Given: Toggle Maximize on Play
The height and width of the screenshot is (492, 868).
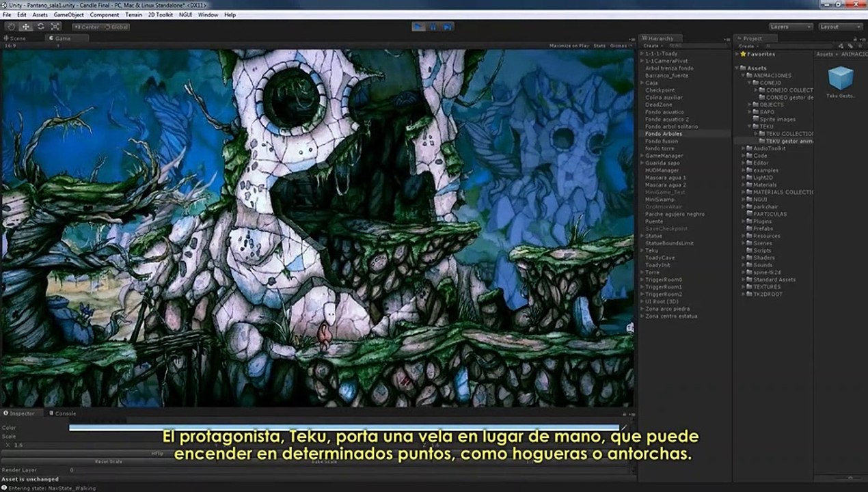Looking at the screenshot, I should coord(569,46).
